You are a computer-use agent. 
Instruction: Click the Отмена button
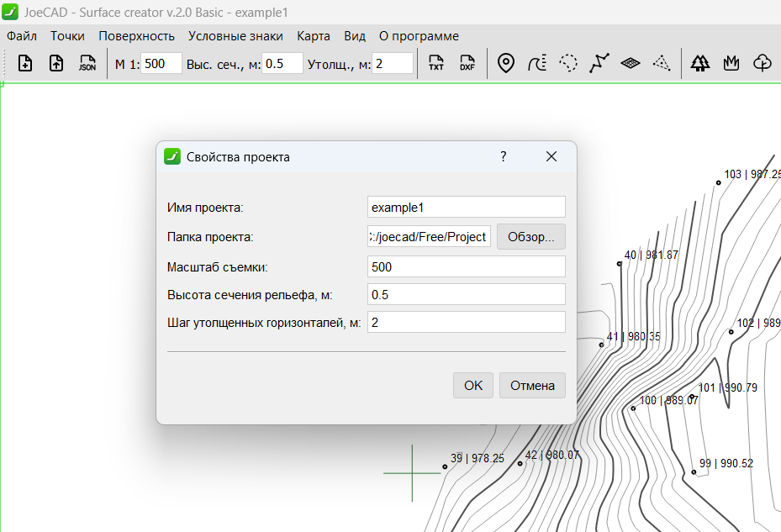pyautogui.click(x=532, y=386)
